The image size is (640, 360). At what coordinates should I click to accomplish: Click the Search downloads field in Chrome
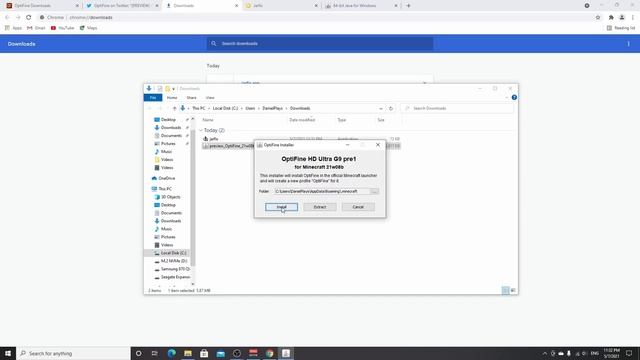pyautogui.click(x=320, y=44)
